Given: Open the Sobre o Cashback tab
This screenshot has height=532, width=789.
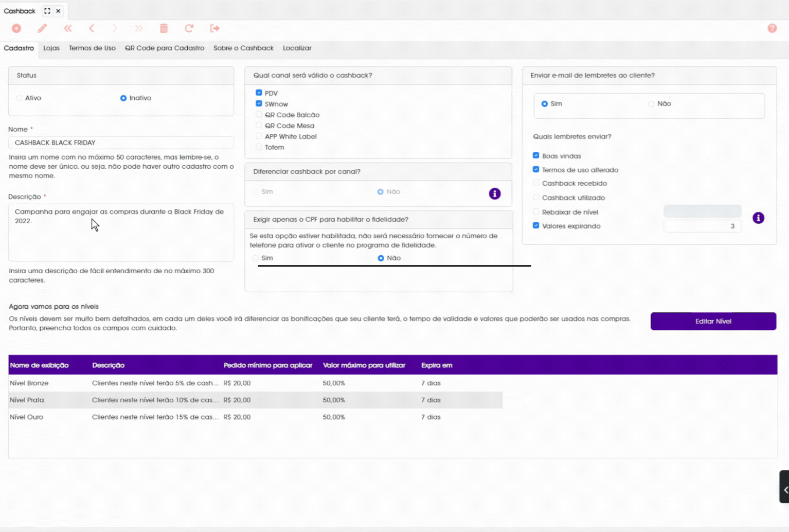Looking at the screenshot, I should tap(243, 48).
